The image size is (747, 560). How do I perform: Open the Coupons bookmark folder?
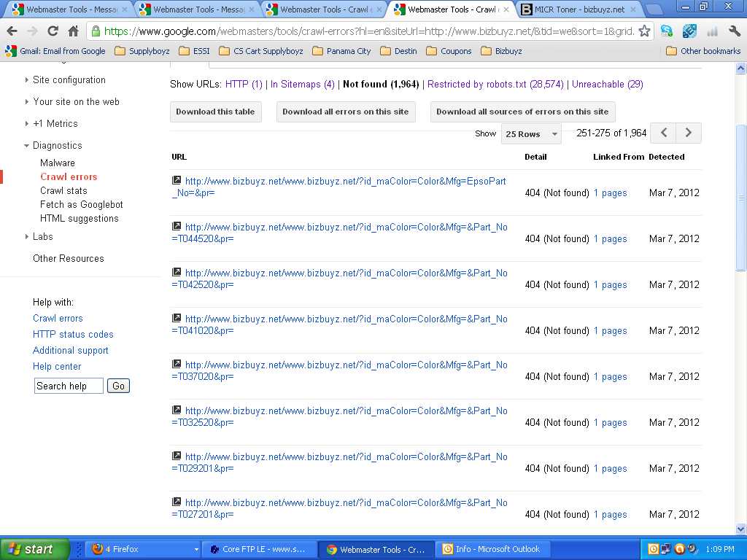(x=449, y=51)
